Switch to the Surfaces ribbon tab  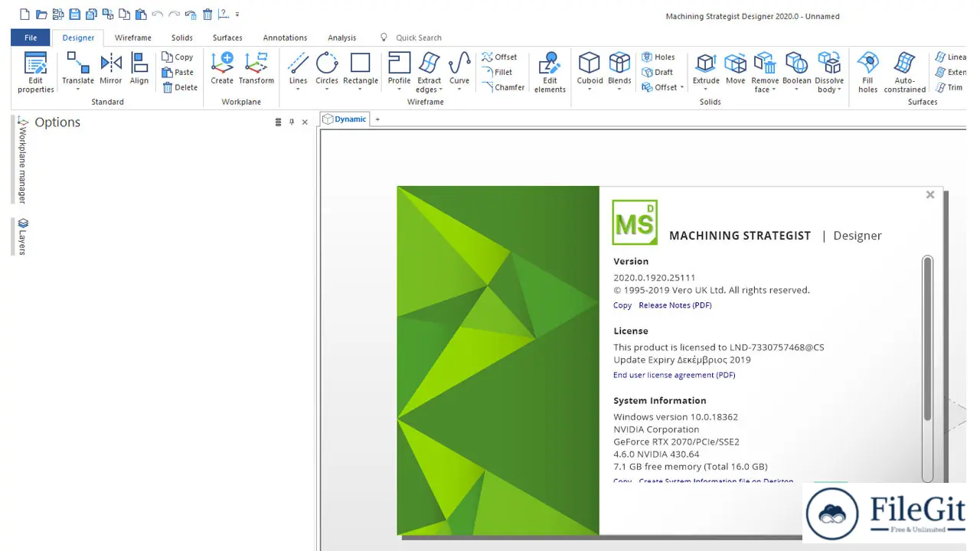(x=227, y=37)
